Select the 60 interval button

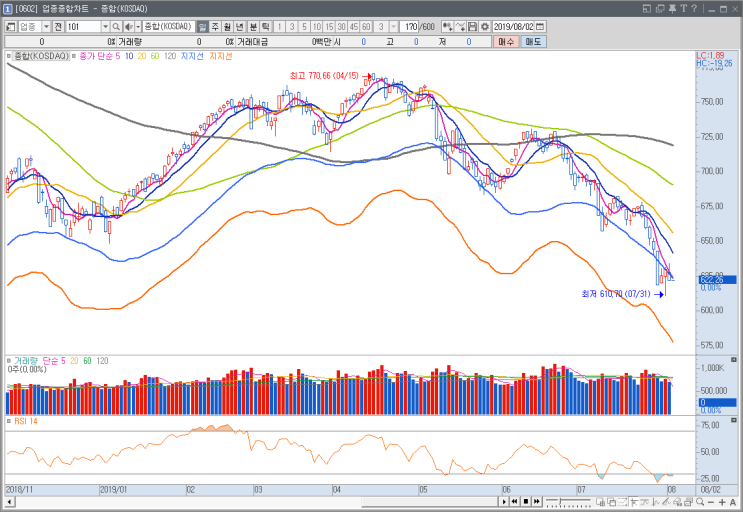(366, 27)
